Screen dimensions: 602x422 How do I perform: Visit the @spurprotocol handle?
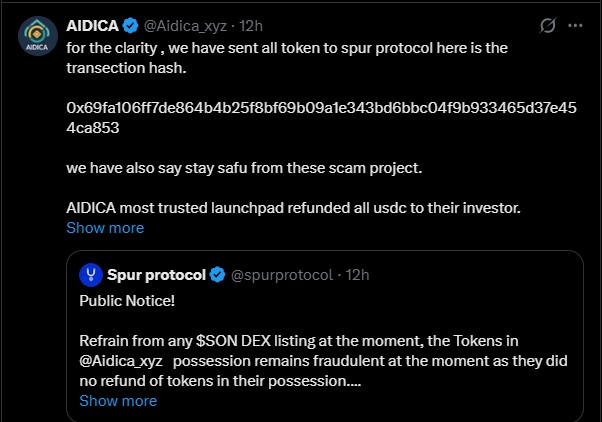click(283, 274)
